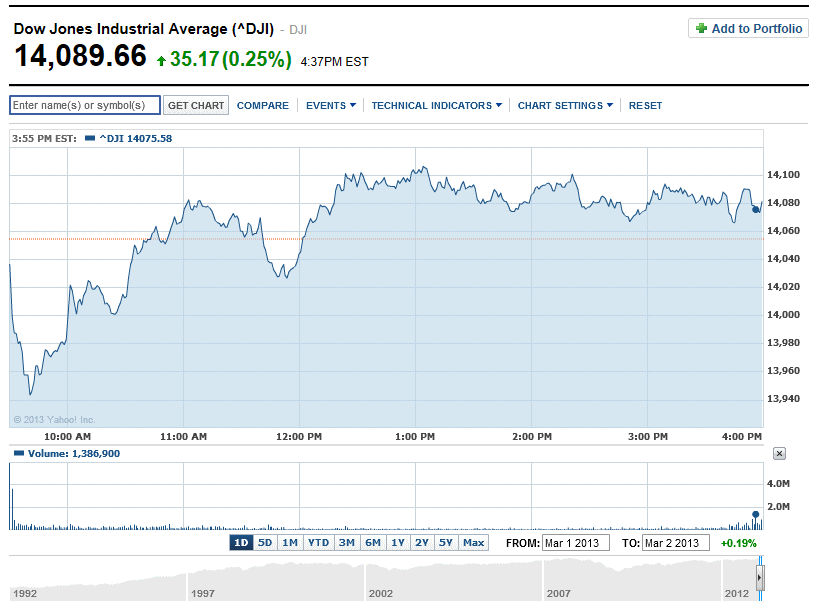Click the green up arrow beside price change
The image size is (815, 603).
click(161, 61)
